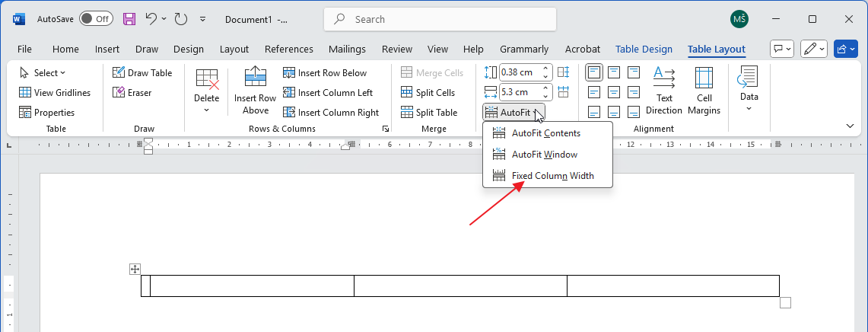Click Distribute Columns icon
This screenshot has height=332, width=868.
pos(564,91)
